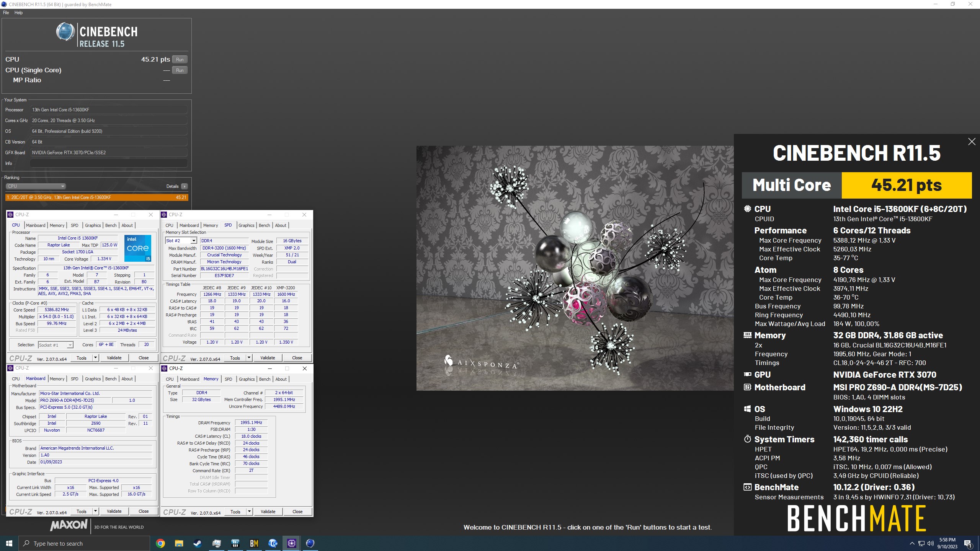Switch to SPD tab in Memory CPU-Z window
This screenshot has height=551, width=980.
click(228, 379)
